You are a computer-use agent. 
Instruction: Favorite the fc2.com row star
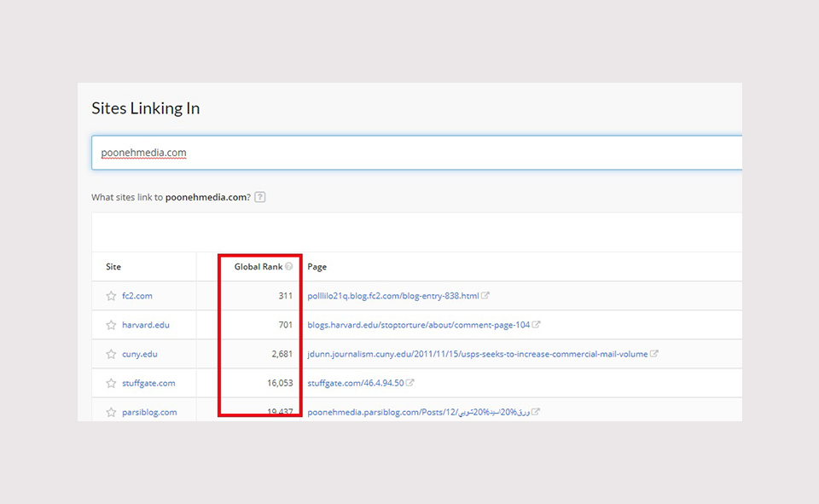tap(111, 296)
